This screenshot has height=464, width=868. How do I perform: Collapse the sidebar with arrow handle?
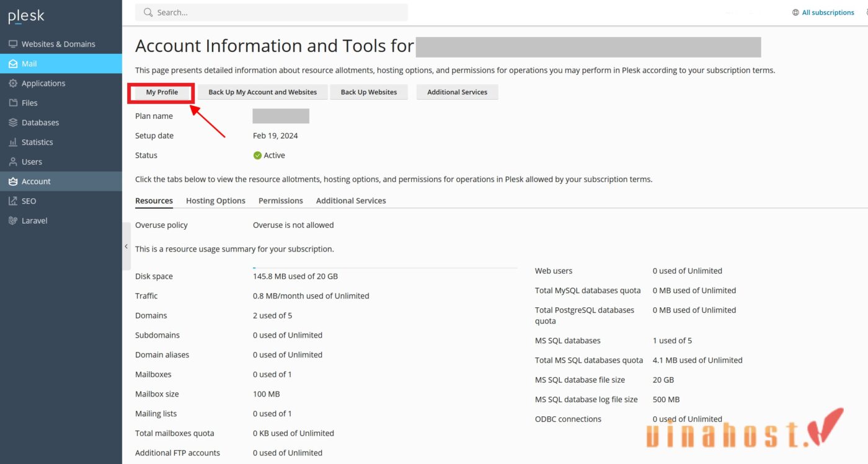[x=126, y=246]
